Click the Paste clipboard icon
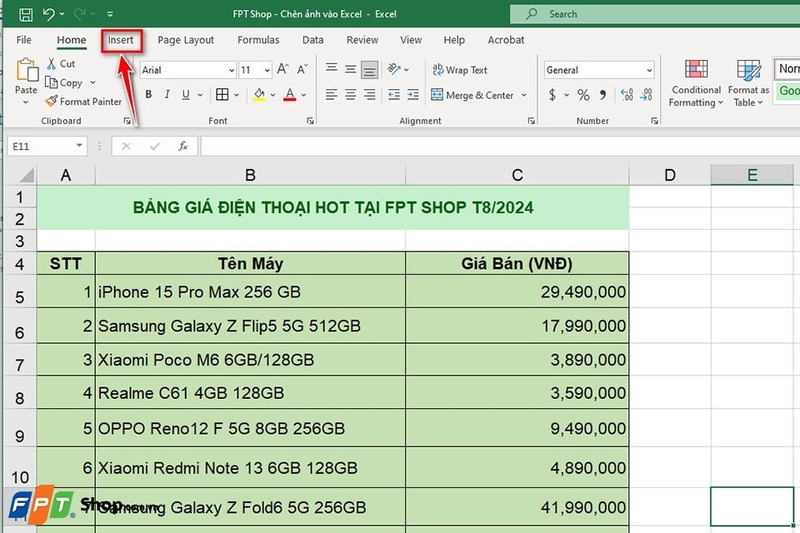800x533 pixels. [x=27, y=70]
